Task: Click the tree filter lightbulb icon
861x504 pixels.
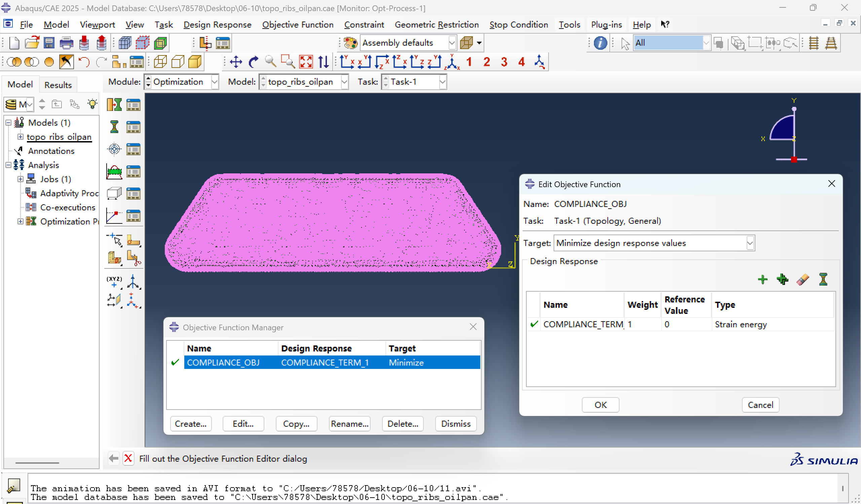Action: 92,104
